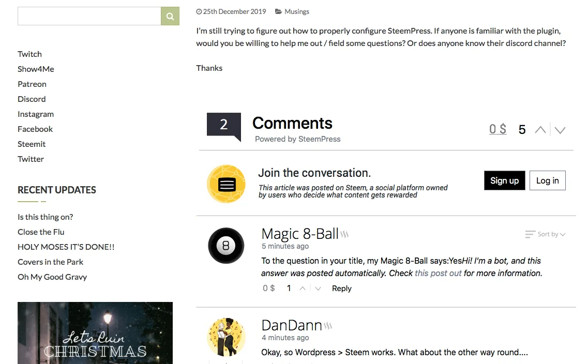Focus the sidebar search input field

point(89,16)
